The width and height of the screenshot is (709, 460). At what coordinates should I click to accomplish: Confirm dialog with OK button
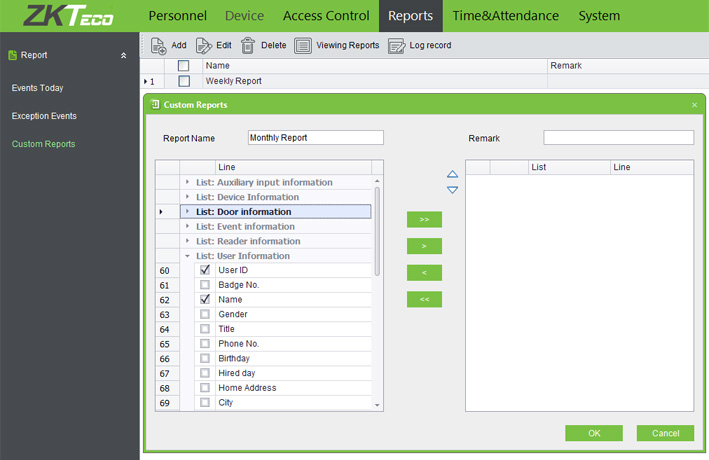(594, 433)
